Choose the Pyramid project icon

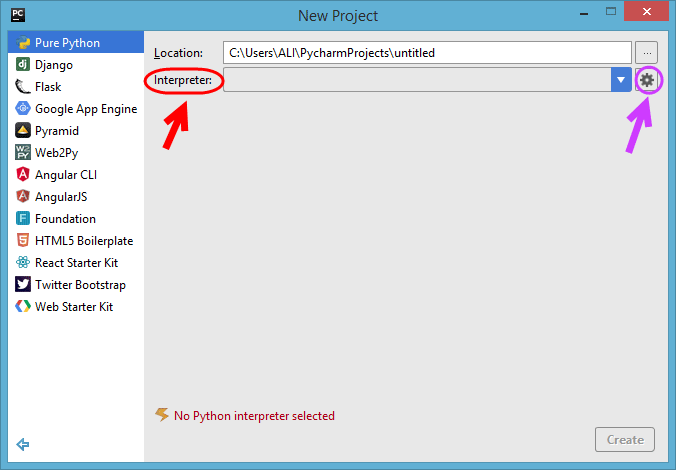[x=23, y=130]
